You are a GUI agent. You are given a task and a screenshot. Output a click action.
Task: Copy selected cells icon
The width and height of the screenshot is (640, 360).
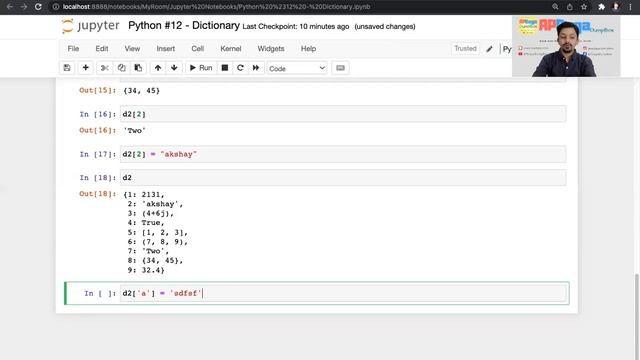coord(121,68)
